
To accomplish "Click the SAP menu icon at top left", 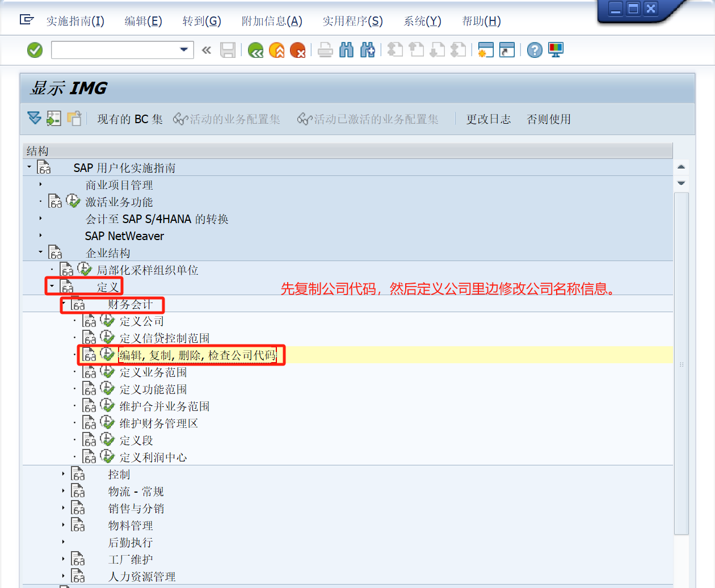I will (27, 20).
